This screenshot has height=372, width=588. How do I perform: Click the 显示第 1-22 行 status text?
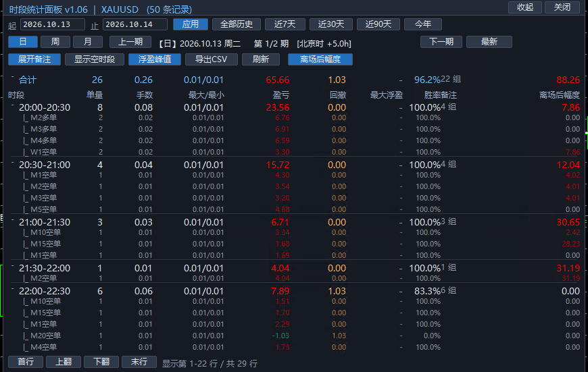click(x=210, y=363)
